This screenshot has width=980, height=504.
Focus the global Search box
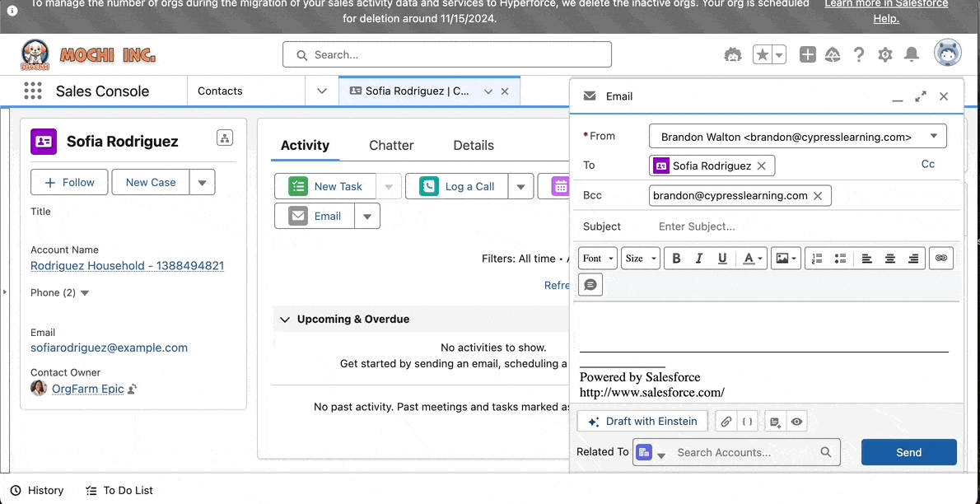pos(447,54)
